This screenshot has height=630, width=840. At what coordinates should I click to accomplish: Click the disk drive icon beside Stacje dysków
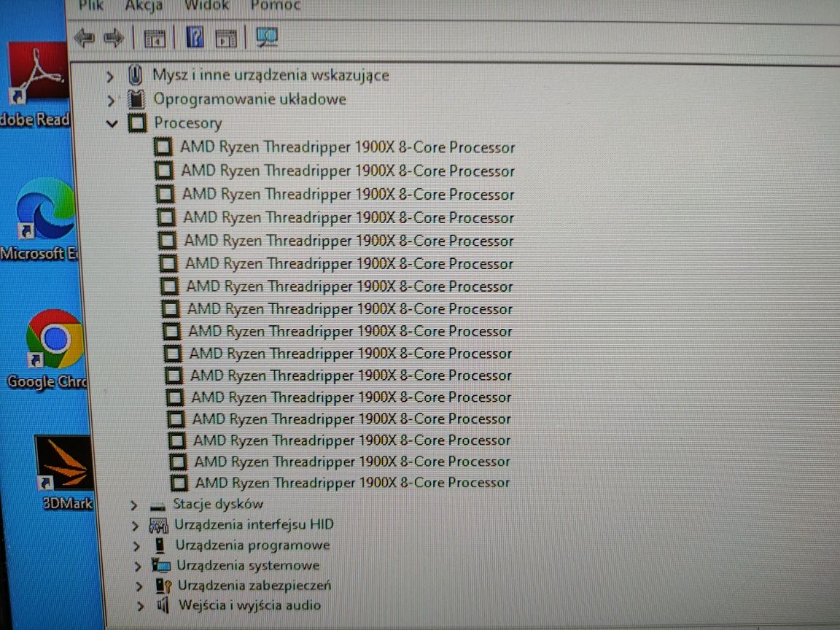point(157,506)
